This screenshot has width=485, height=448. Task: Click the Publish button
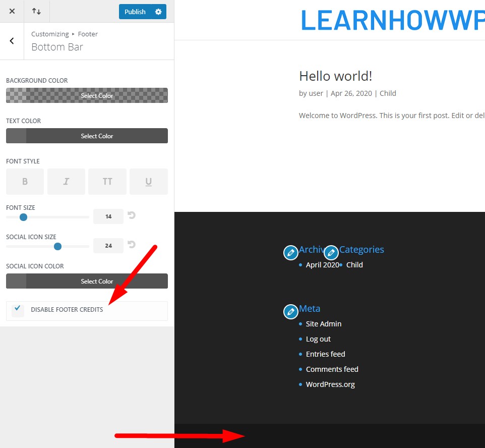[135, 12]
